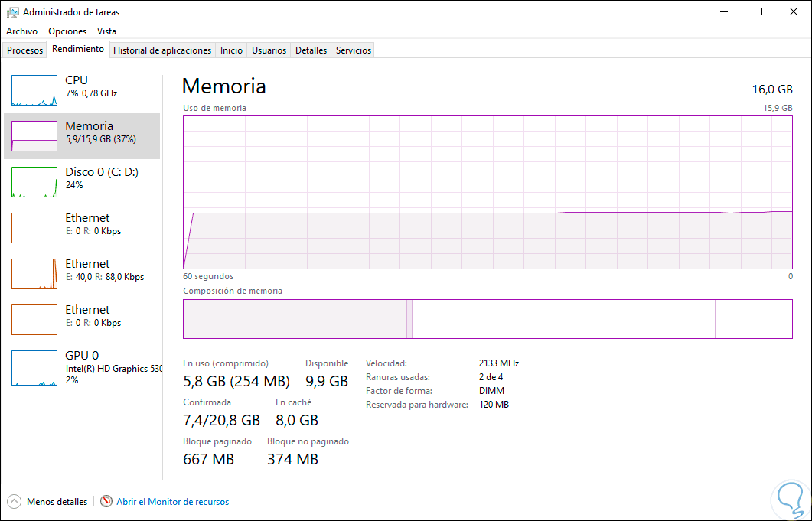Screen dimensions: 812x521
Task: Select the third Ethernet adapter entry
Action: pos(34,320)
